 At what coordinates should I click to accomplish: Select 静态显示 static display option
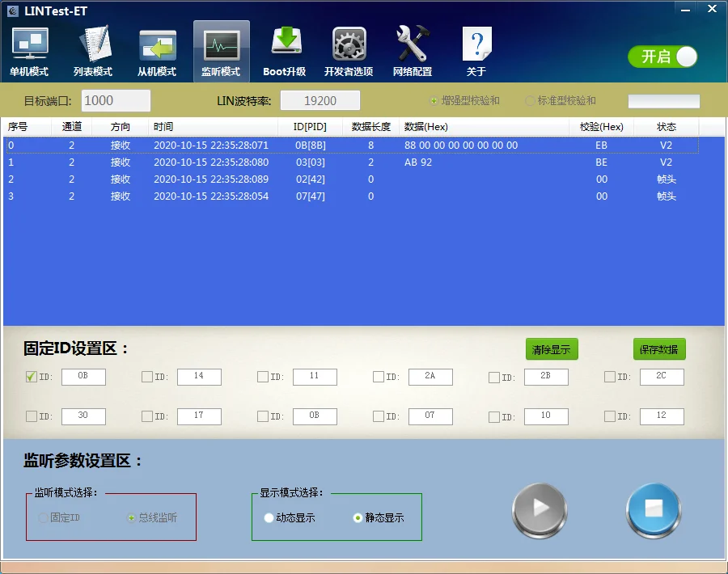click(x=358, y=518)
